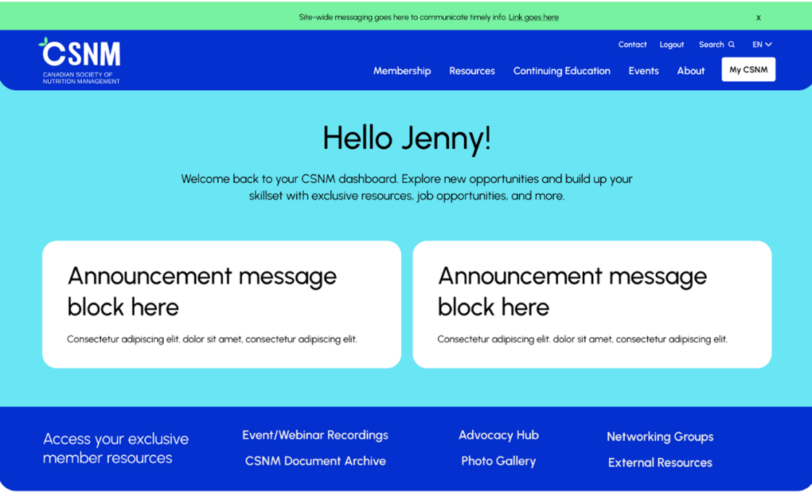Open the Photo Gallery link
Image resolution: width=812 pixels, height=504 pixels.
(x=498, y=461)
